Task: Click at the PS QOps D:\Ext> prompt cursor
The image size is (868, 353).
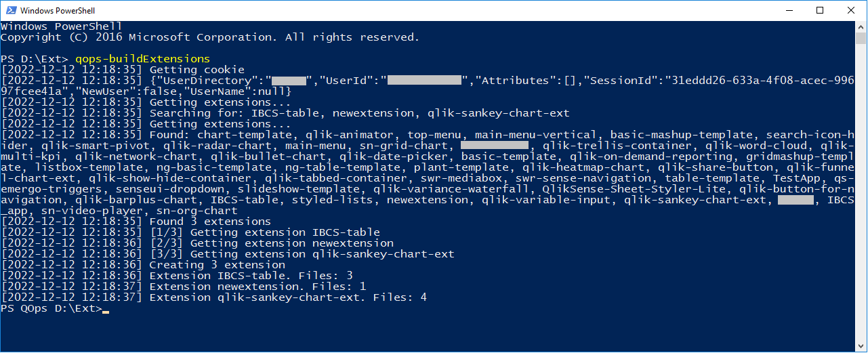Action: 106,309
